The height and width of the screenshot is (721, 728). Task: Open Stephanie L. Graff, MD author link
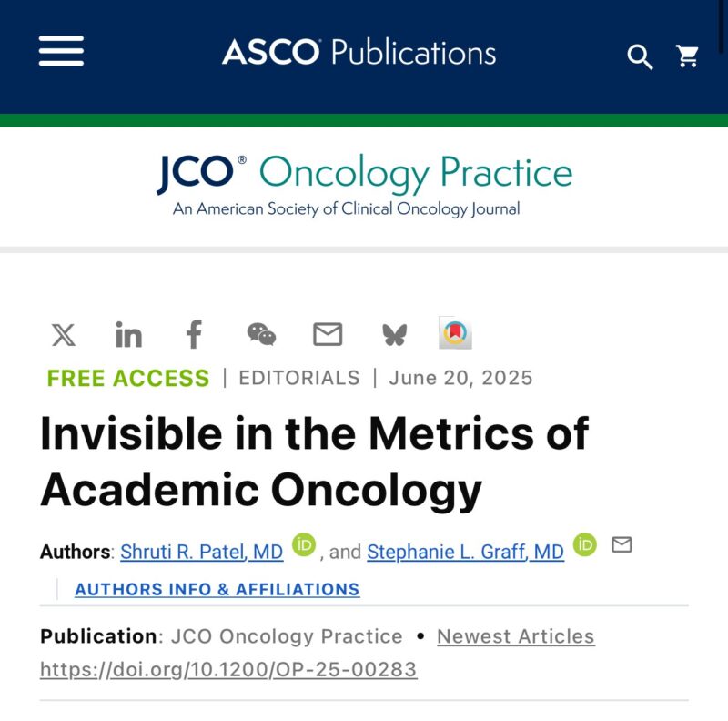pos(465,552)
